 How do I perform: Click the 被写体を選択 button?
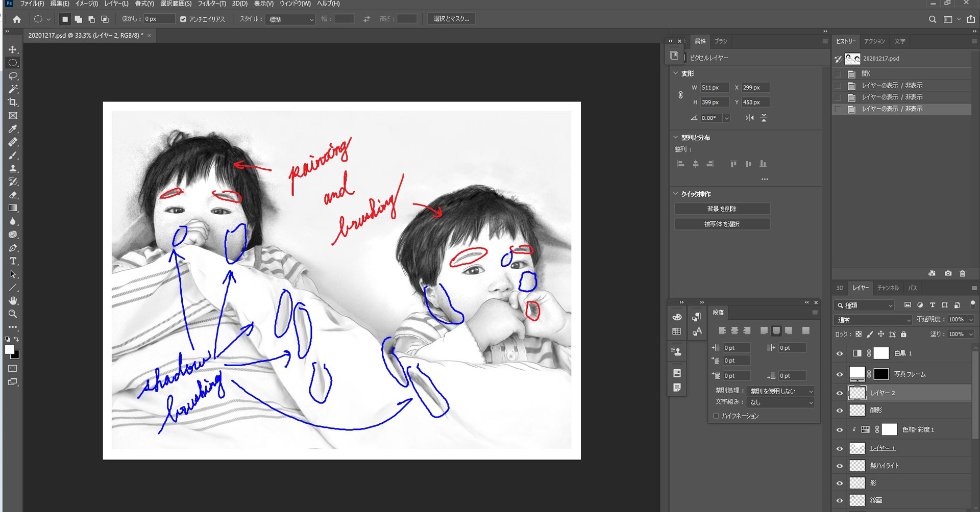coord(722,224)
